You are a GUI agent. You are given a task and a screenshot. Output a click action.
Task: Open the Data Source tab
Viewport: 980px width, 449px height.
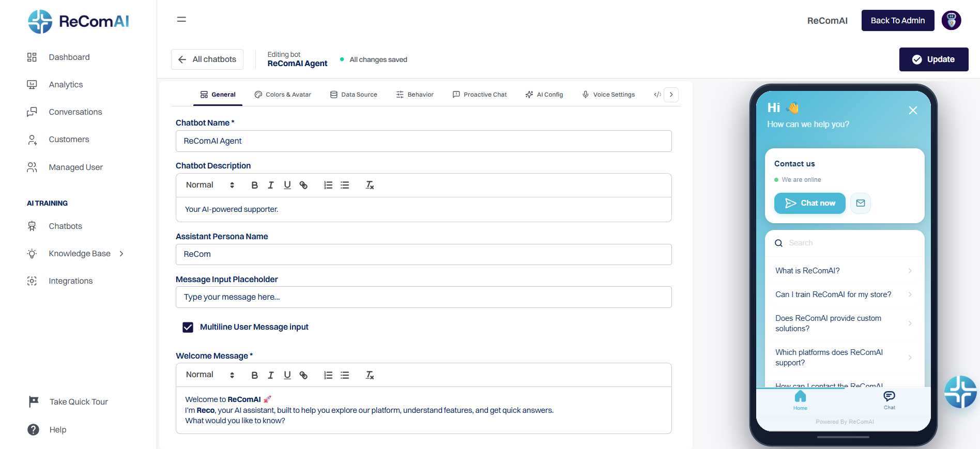coord(354,95)
